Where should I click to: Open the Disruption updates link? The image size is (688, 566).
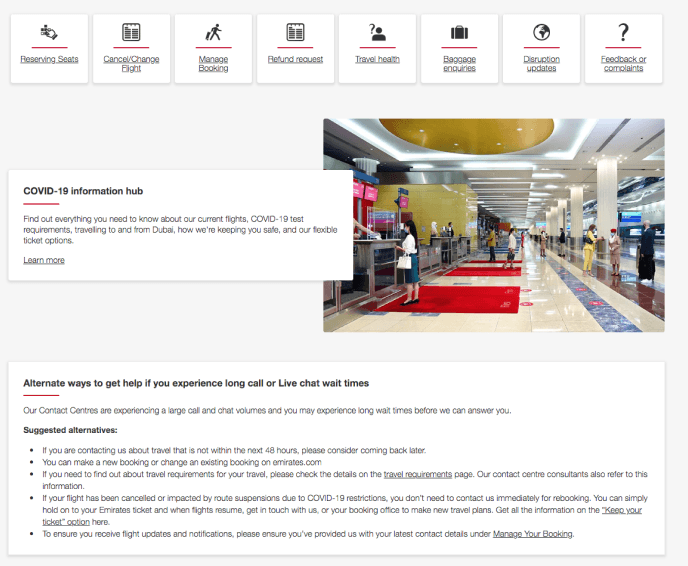pos(541,64)
